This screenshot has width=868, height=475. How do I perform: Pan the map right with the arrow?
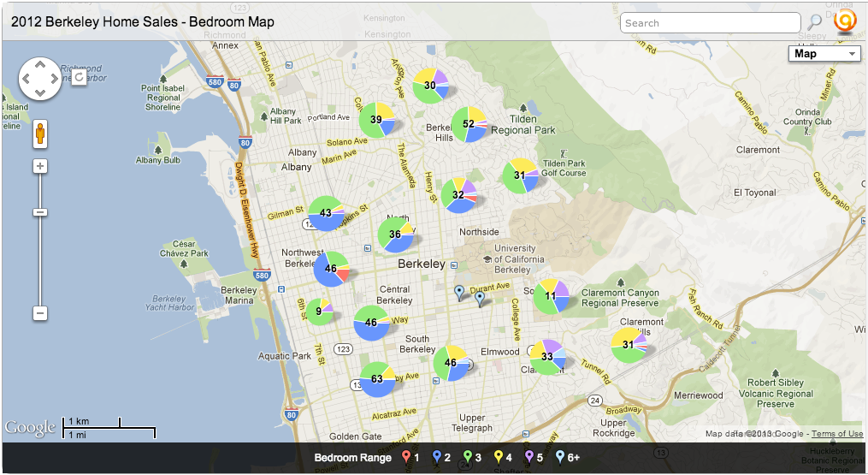(54, 79)
